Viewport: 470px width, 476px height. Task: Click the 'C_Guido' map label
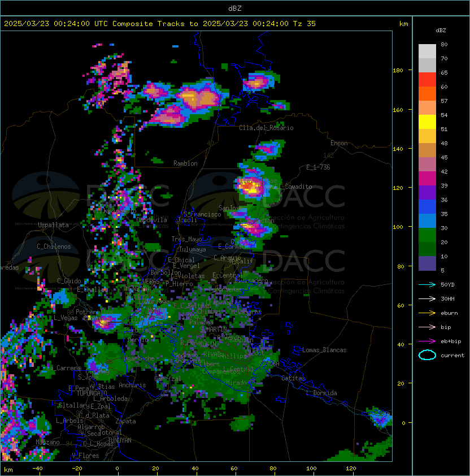[x=69, y=281]
